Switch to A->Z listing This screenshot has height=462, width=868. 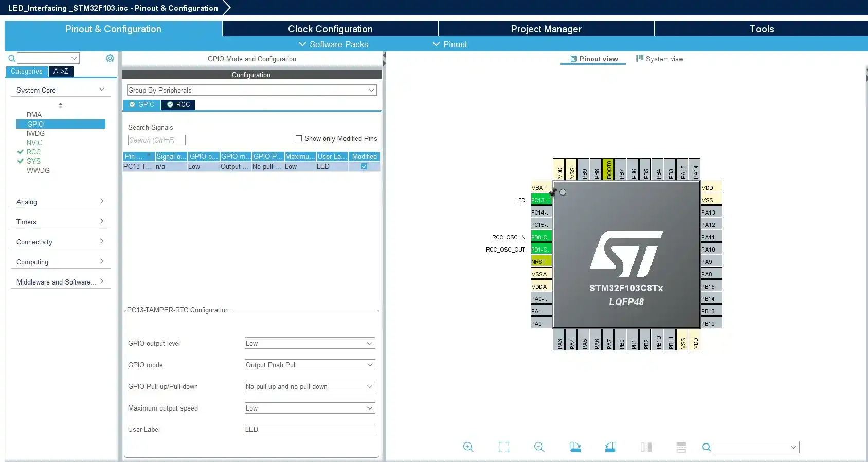pyautogui.click(x=61, y=72)
